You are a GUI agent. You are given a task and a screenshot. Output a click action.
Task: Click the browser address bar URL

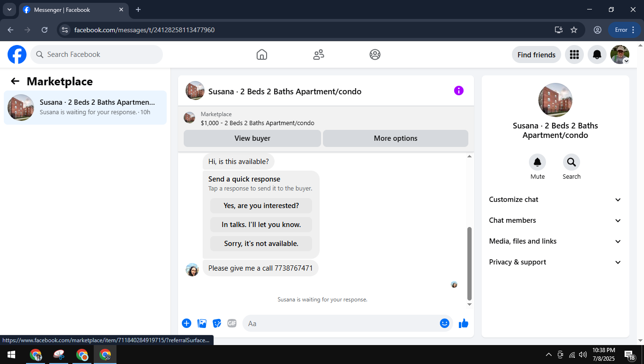click(144, 30)
